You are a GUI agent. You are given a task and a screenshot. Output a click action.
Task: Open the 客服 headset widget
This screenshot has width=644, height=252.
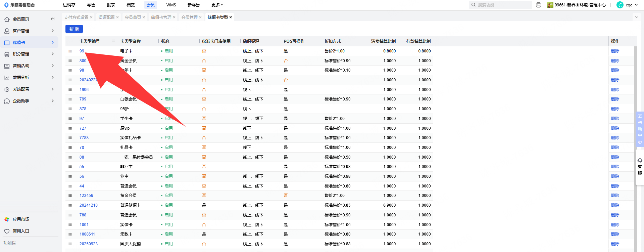click(x=640, y=167)
